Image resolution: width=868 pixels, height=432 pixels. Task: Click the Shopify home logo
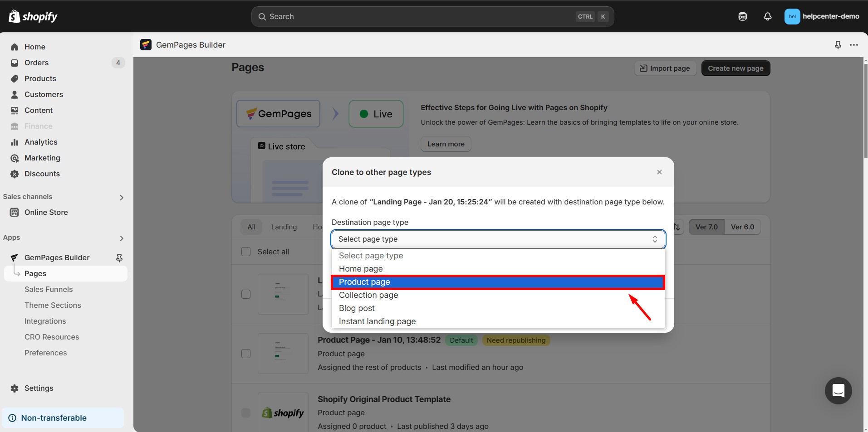(33, 16)
